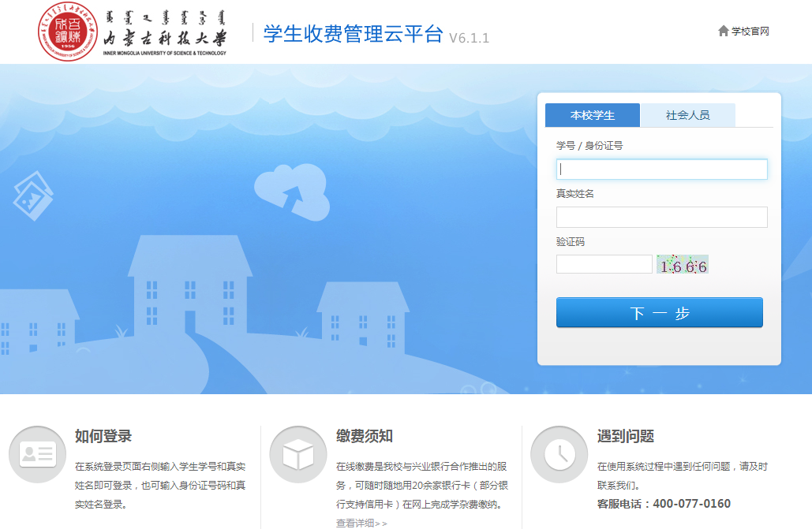Switch to the 社会人员 tab
This screenshot has width=812, height=529.
click(687, 115)
